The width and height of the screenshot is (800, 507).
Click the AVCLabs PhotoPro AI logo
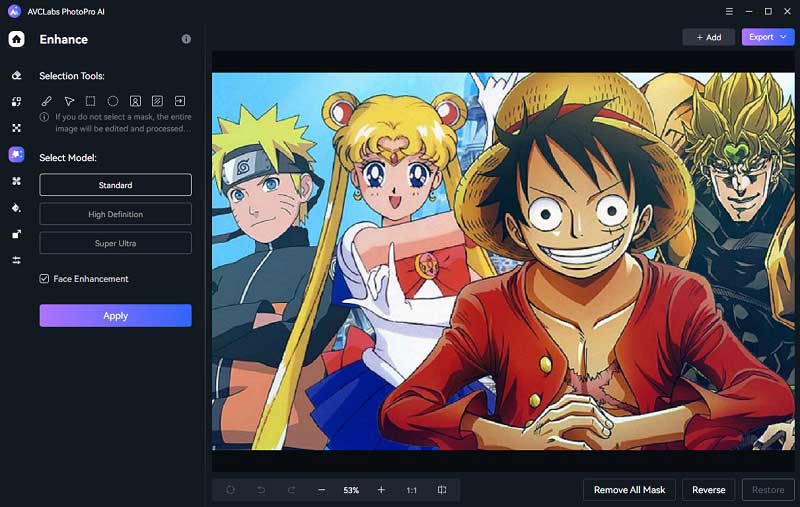click(14, 11)
